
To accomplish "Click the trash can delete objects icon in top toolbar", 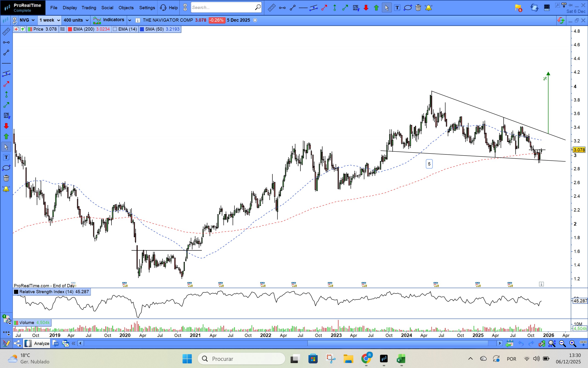I will [418, 8].
